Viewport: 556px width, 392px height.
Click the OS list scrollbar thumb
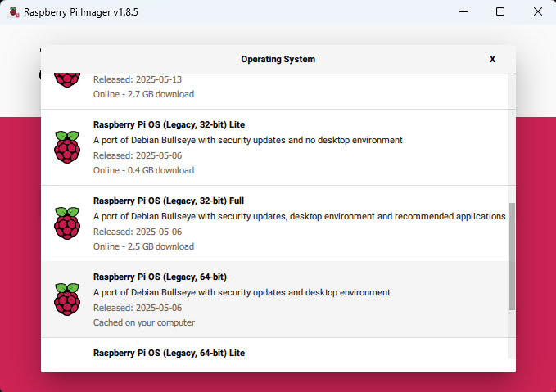pos(512,256)
